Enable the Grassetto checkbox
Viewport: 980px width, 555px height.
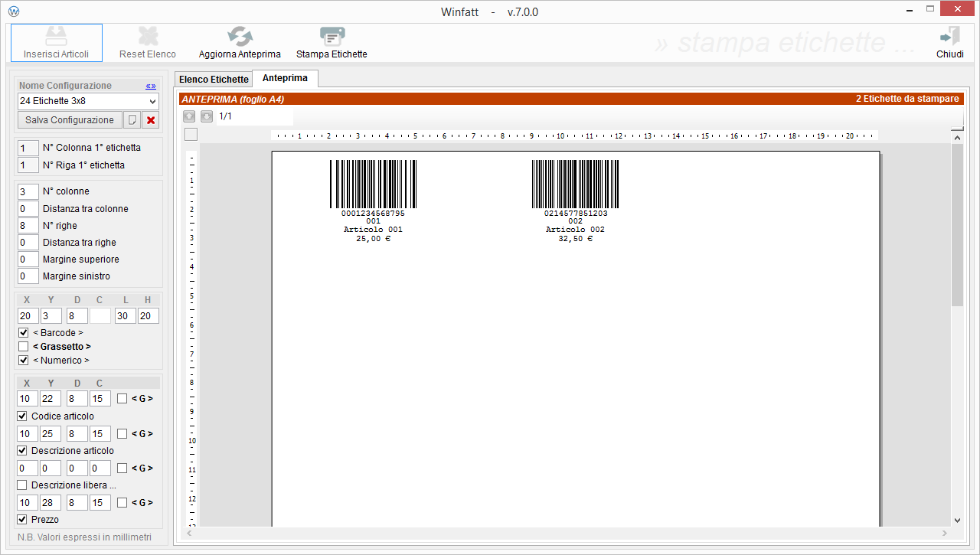(x=24, y=347)
